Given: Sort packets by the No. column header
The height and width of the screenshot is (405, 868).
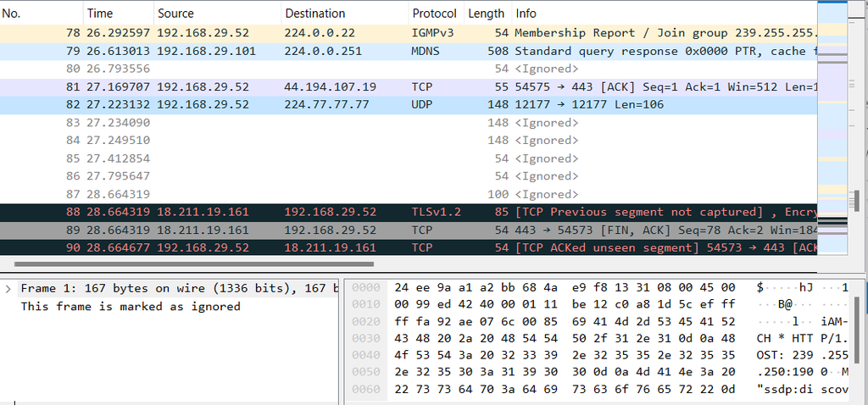Looking at the screenshot, I should (x=42, y=14).
